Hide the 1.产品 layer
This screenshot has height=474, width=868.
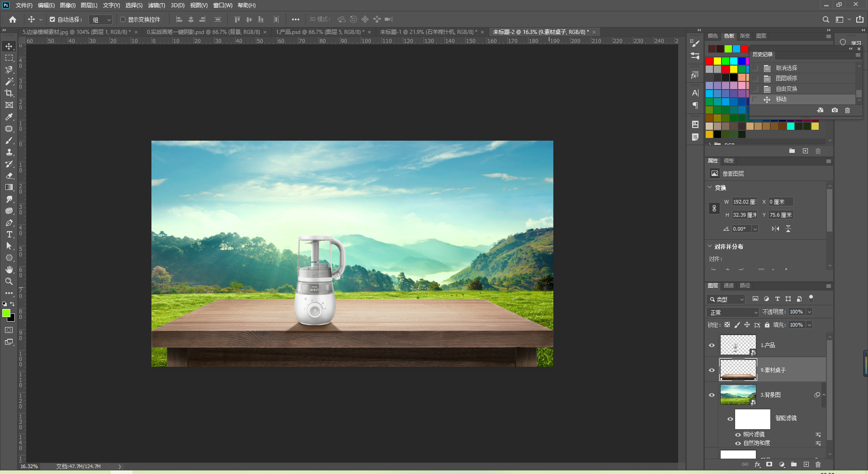pyautogui.click(x=712, y=346)
